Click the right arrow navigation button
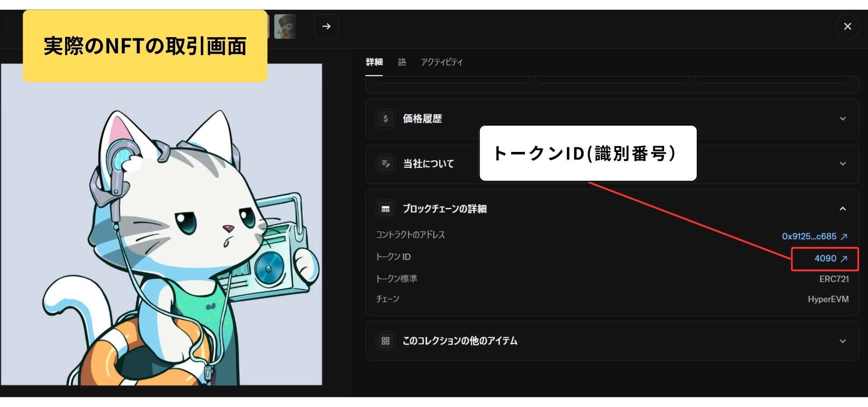Image resolution: width=868 pixels, height=407 pixels. (x=326, y=26)
